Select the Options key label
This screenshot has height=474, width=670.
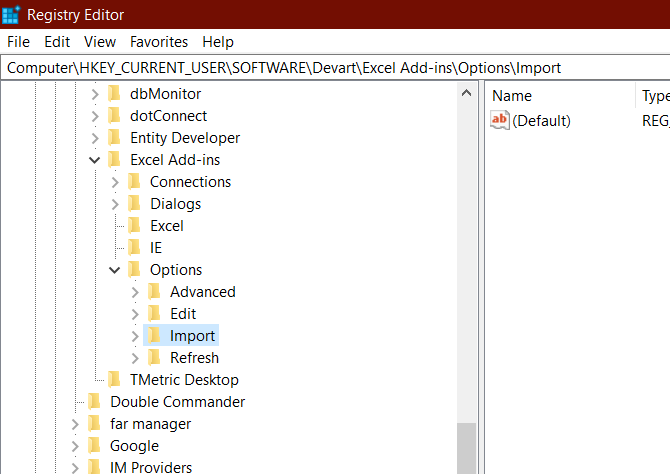coord(176,270)
